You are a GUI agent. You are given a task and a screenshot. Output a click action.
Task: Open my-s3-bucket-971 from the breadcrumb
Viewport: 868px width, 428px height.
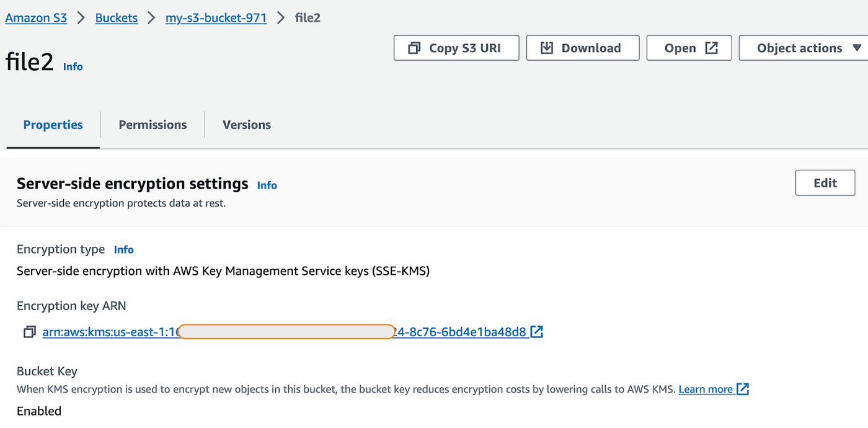click(x=216, y=17)
